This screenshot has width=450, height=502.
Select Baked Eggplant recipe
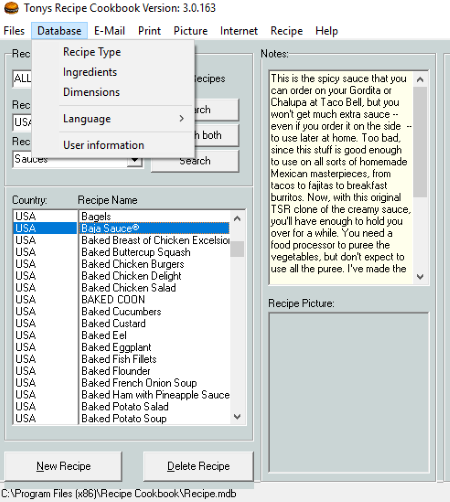[155, 347]
